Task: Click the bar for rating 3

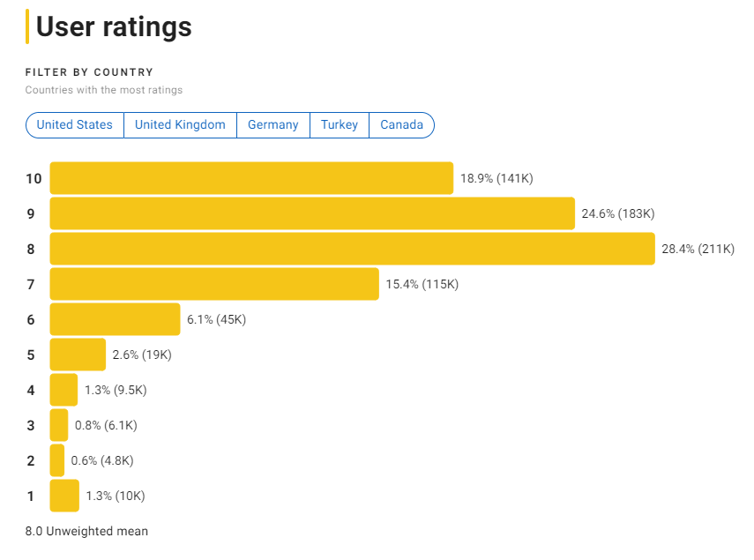Action: [x=59, y=424]
